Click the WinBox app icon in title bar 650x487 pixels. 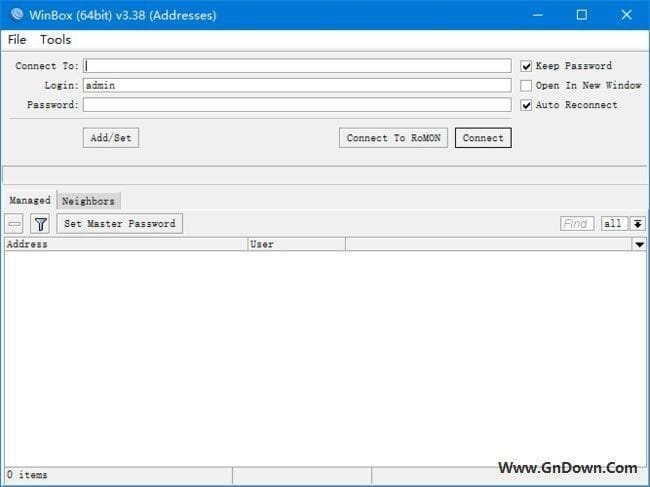(x=17, y=15)
